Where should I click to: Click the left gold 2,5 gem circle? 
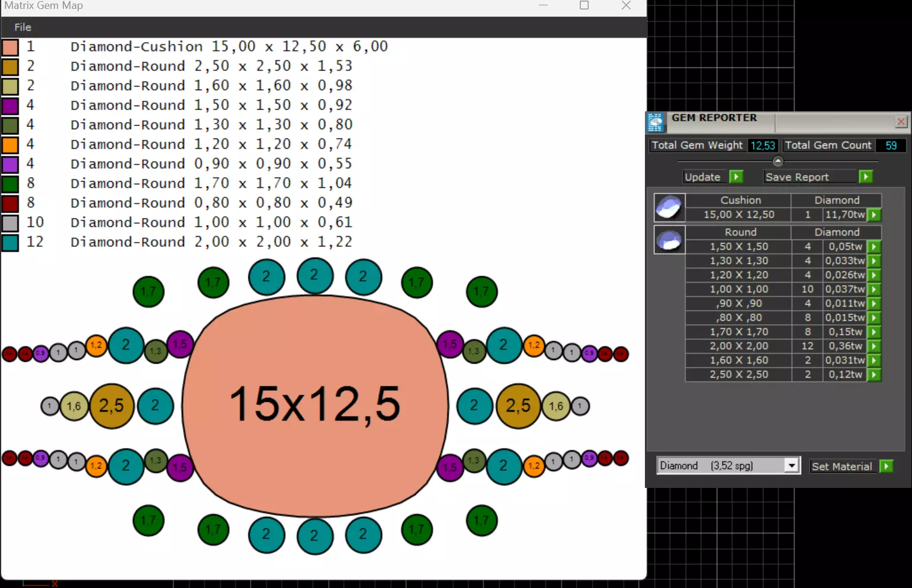point(111,406)
